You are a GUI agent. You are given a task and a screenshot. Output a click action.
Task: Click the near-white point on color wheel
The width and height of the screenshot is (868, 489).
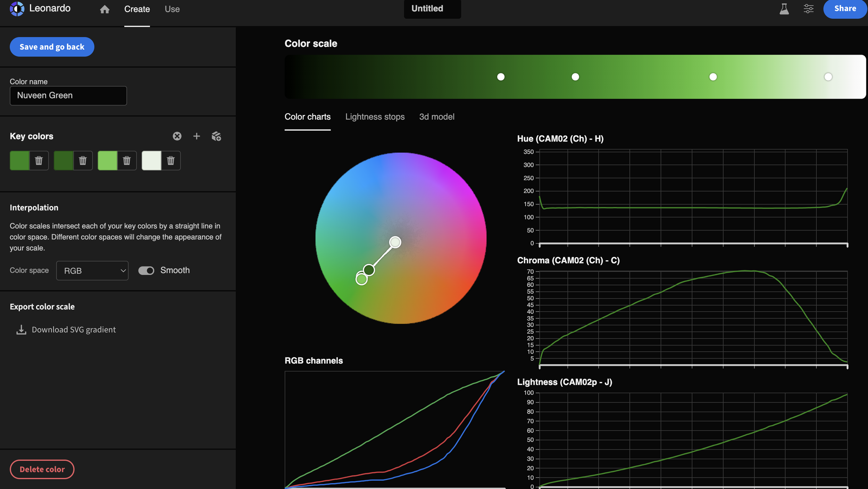click(x=395, y=242)
